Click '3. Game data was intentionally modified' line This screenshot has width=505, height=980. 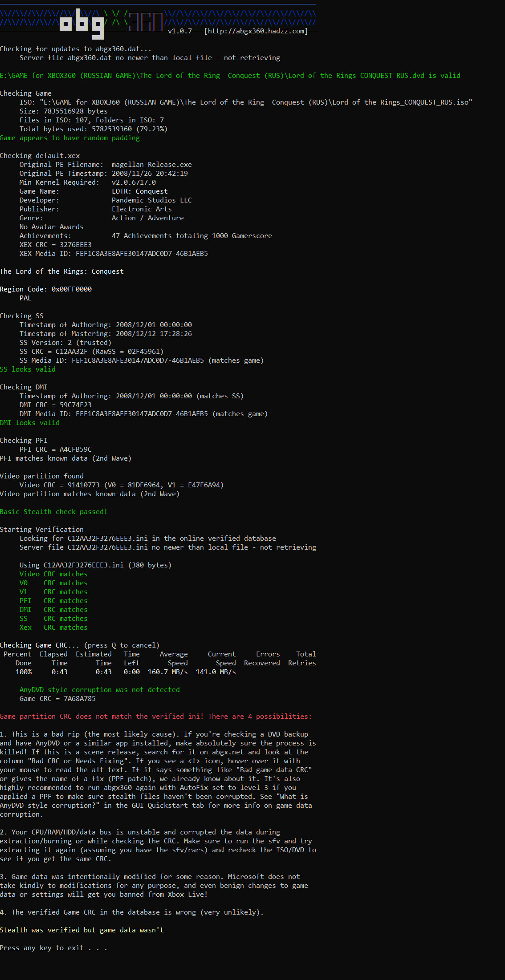click(x=150, y=877)
